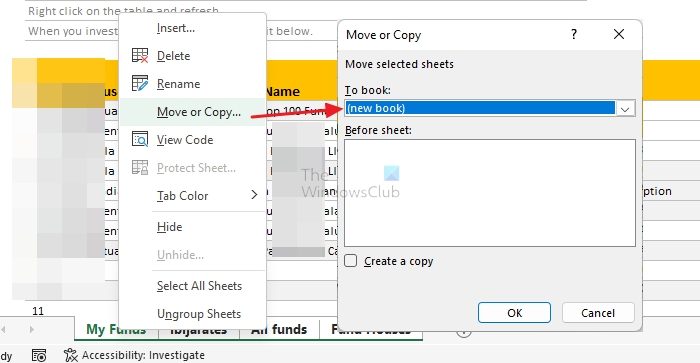Enable the Create a copy checkbox

[351, 261]
